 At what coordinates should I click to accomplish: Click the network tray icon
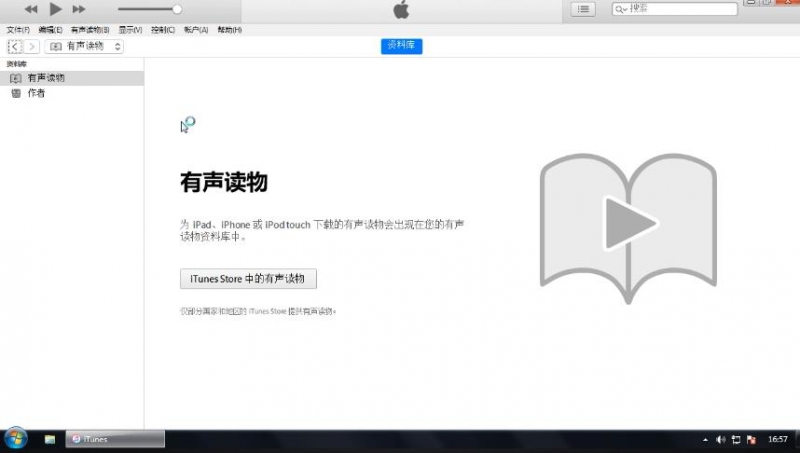[736, 439]
